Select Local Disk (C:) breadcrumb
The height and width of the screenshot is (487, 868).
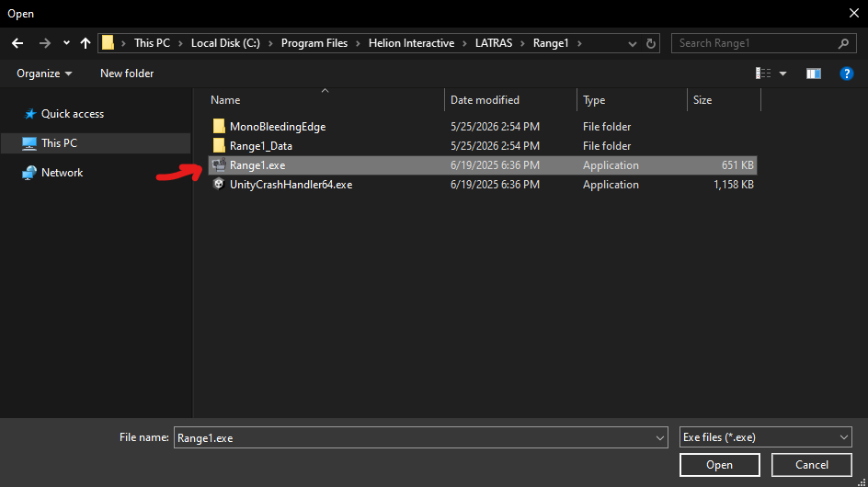(225, 43)
